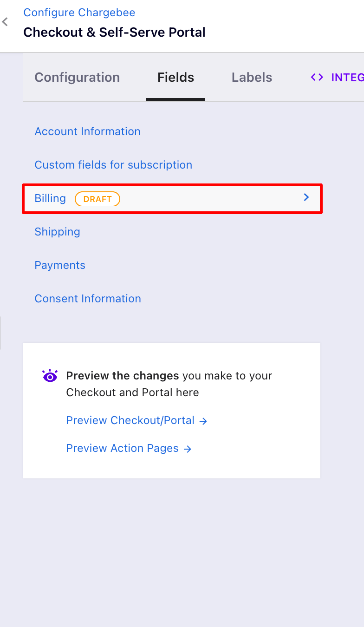Open Custom fields for subscription

[113, 165]
